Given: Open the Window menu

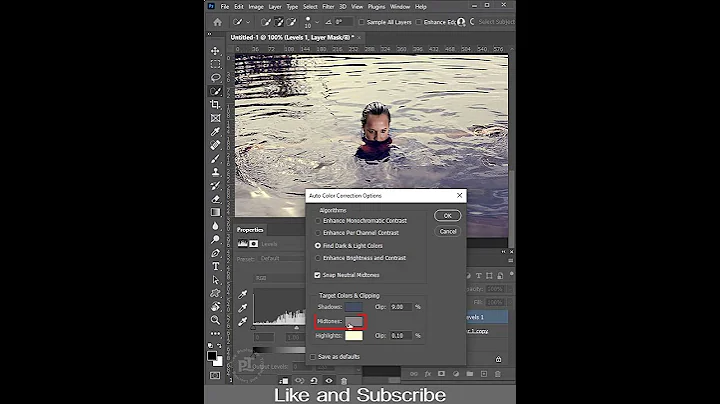Looking at the screenshot, I should point(400,6).
